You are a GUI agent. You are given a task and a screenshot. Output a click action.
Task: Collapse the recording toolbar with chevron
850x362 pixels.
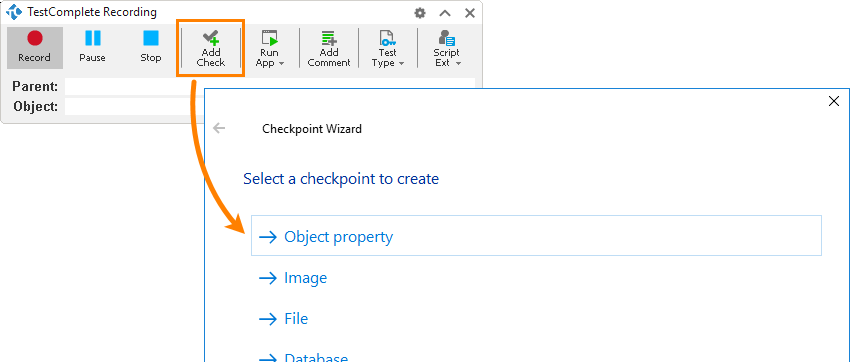click(x=445, y=13)
